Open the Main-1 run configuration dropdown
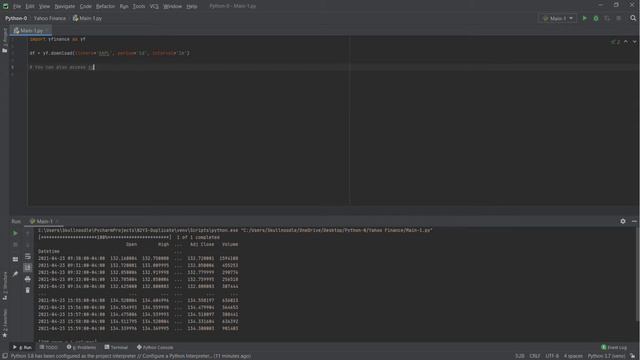 tap(558, 18)
